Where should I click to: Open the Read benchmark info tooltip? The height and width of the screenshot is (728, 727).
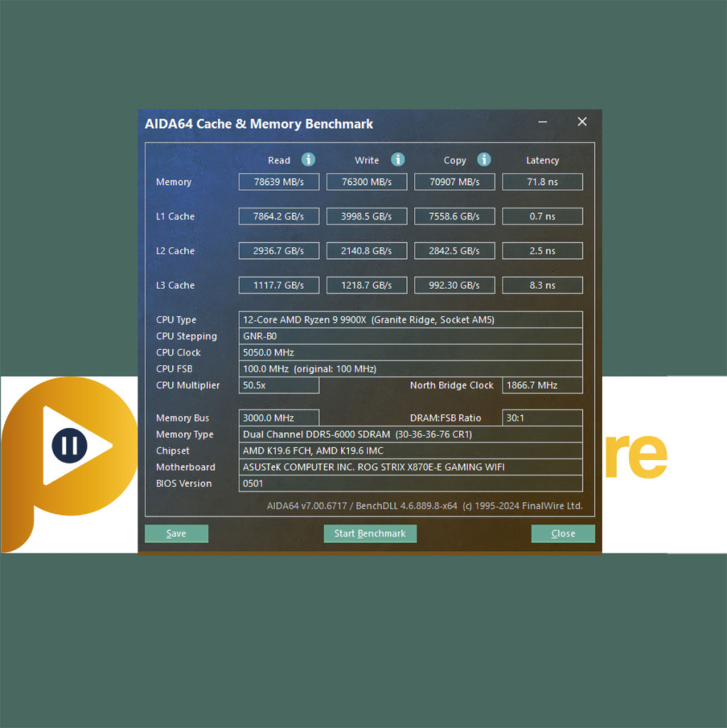[308, 160]
